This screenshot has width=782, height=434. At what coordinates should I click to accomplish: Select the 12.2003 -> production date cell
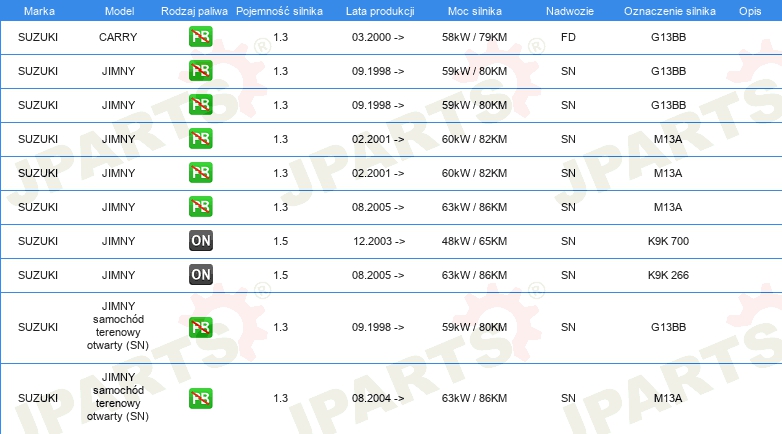click(379, 241)
